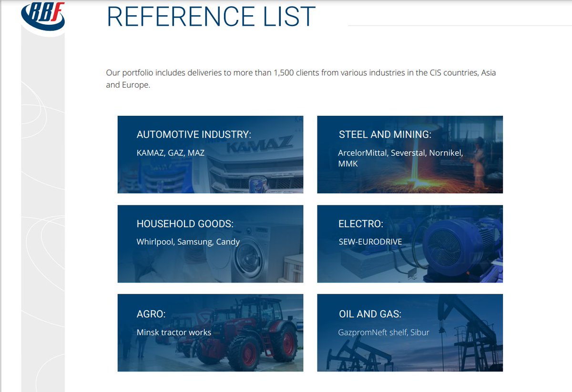Viewport: 572px width, 392px height.
Task: Click the 'Minsk tractor works' text
Action: 174,332
